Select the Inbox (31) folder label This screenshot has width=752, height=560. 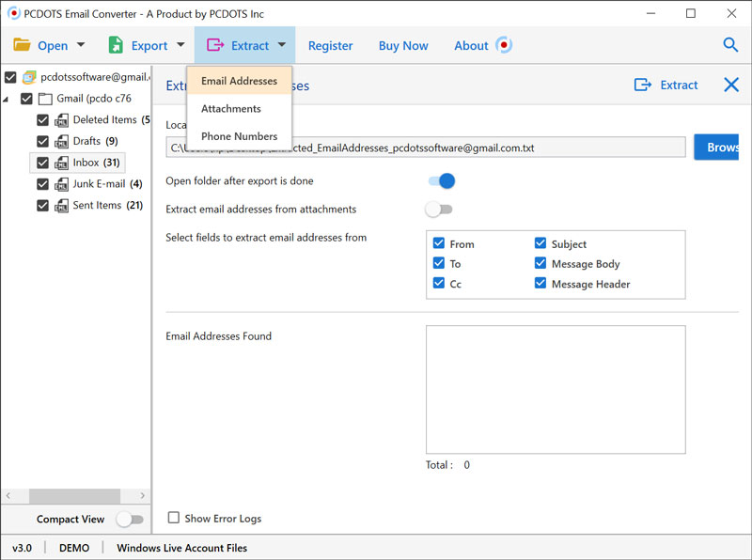(97, 163)
